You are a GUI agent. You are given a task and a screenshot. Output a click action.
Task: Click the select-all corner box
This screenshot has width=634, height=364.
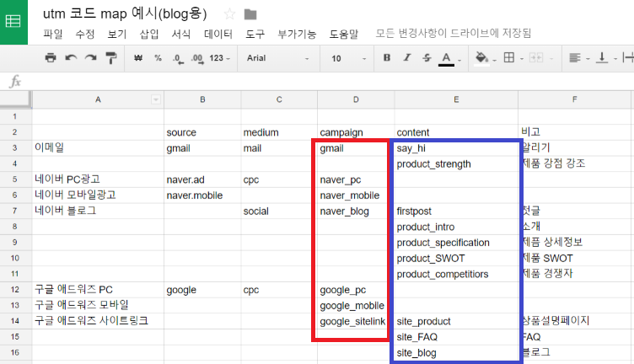tap(15, 99)
